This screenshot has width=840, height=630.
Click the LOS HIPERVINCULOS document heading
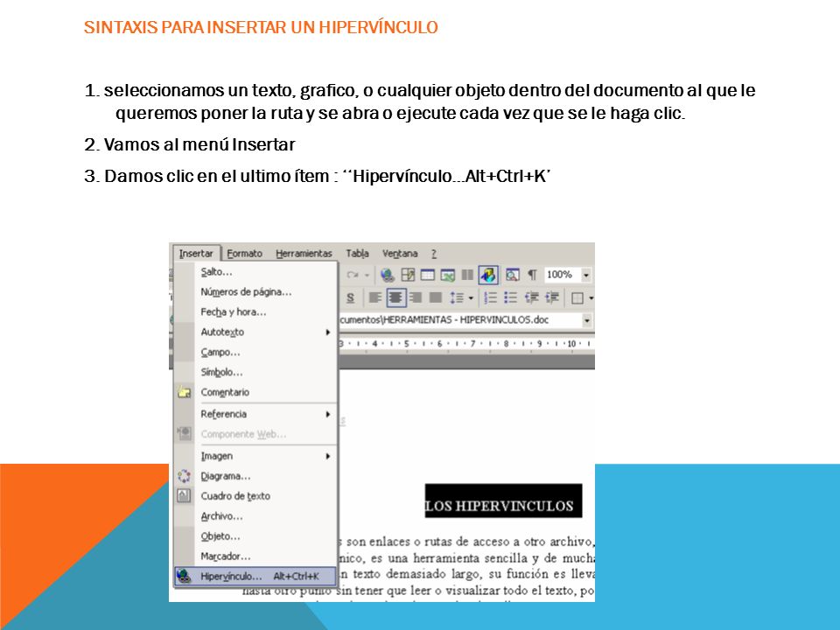tap(503, 500)
